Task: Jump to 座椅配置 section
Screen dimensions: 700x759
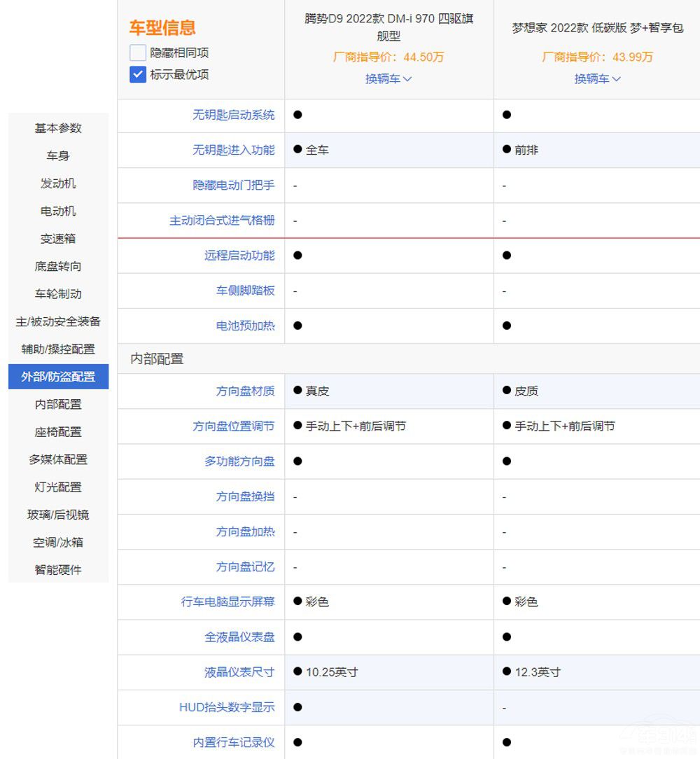Action: [x=58, y=432]
